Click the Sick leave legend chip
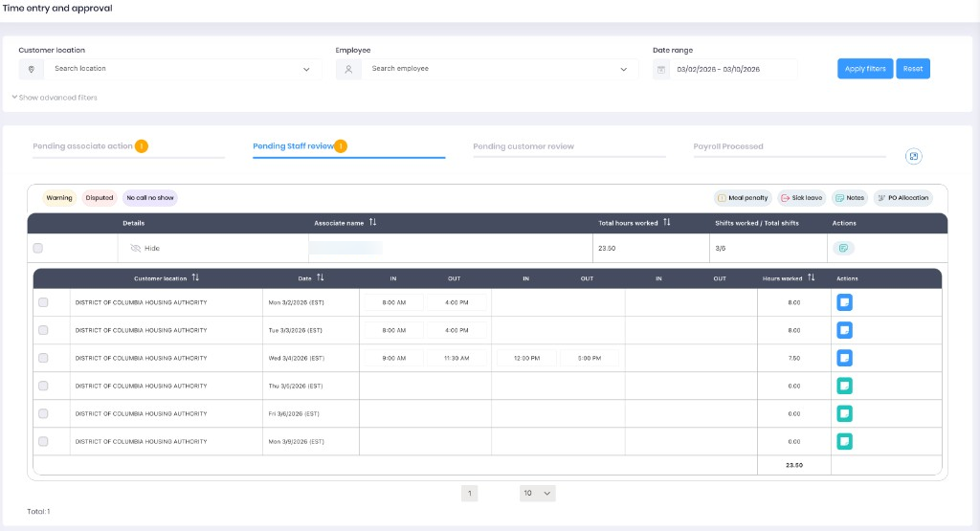 [801, 198]
